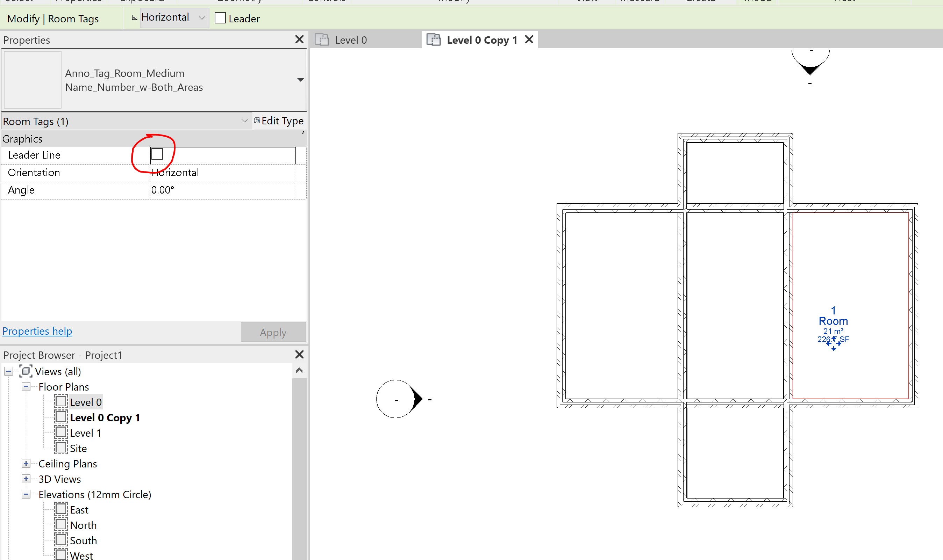Select the South elevation view
943x560 pixels.
click(x=83, y=540)
